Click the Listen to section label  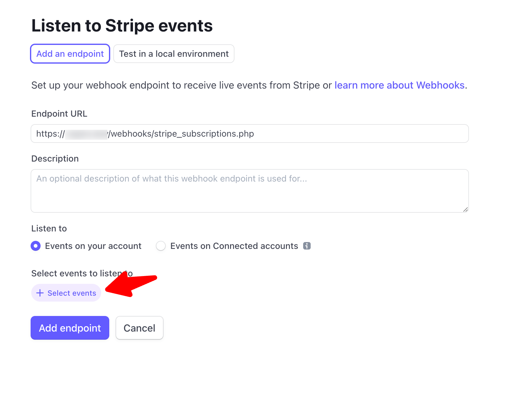coord(49,229)
